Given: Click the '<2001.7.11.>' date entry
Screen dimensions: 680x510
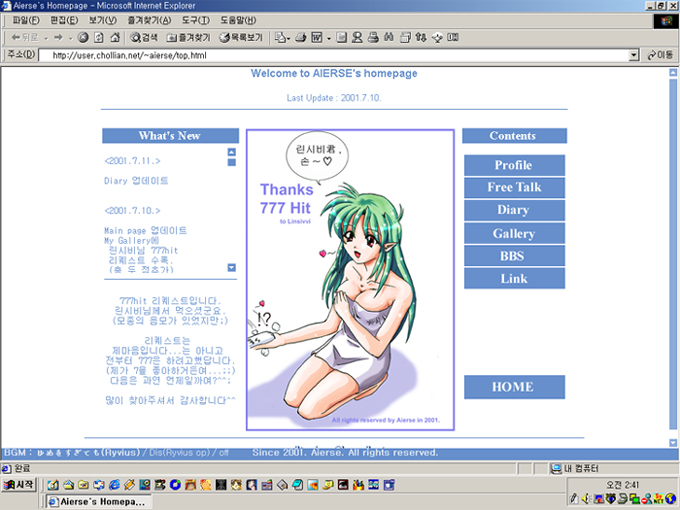Looking at the screenshot, I should (x=132, y=161).
